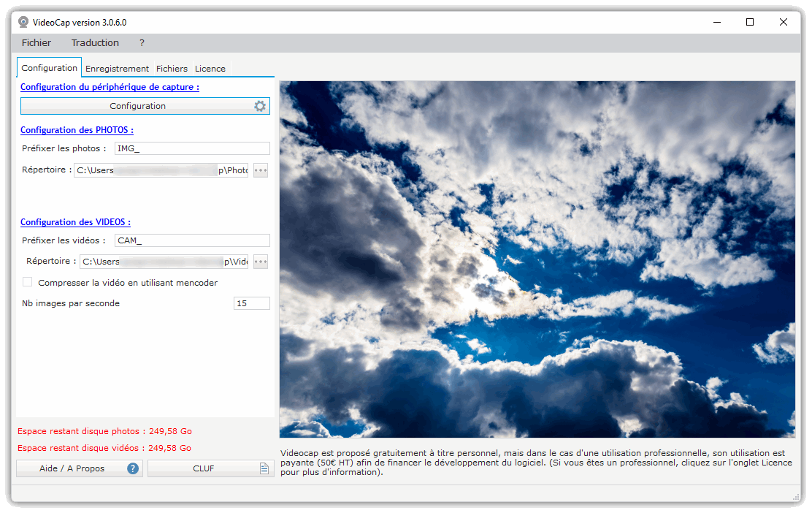This screenshot has height=513, width=812.
Task: Browse for the photos directory
Action: coord(261,170)
